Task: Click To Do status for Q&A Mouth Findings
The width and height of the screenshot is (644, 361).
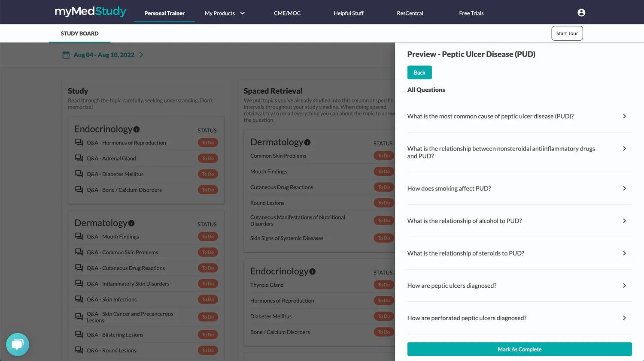Action: coord(208,236)
